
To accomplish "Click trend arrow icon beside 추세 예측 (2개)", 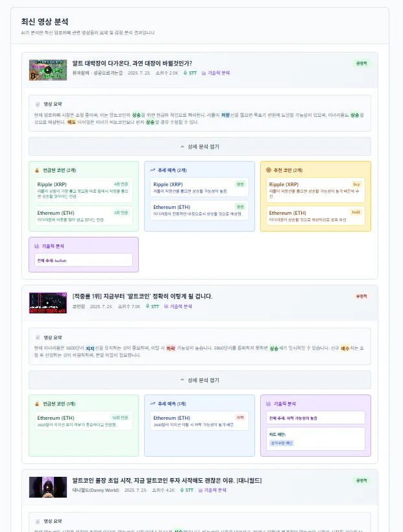I will point(153,170).
